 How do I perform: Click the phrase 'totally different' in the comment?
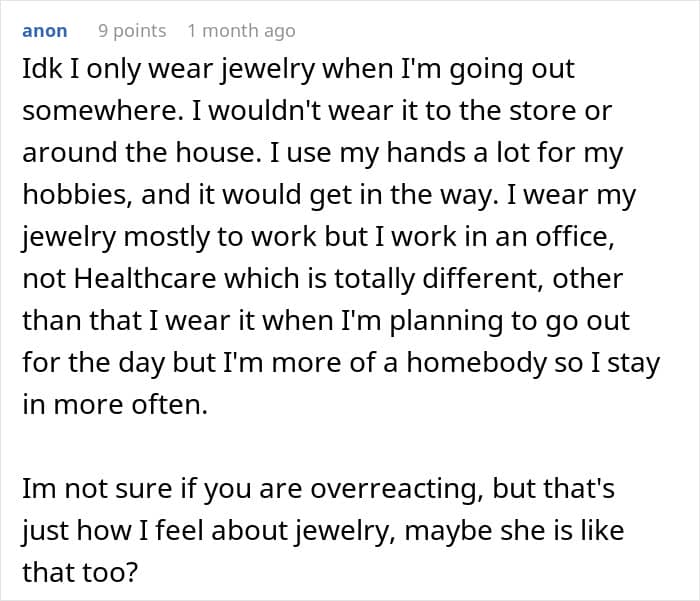(x=439, y=279)
